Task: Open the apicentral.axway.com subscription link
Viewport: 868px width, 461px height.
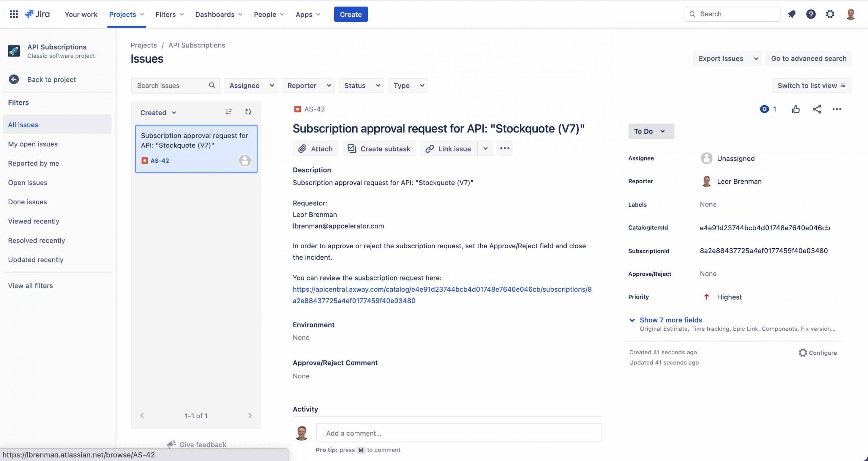Action: click(442, 295)
